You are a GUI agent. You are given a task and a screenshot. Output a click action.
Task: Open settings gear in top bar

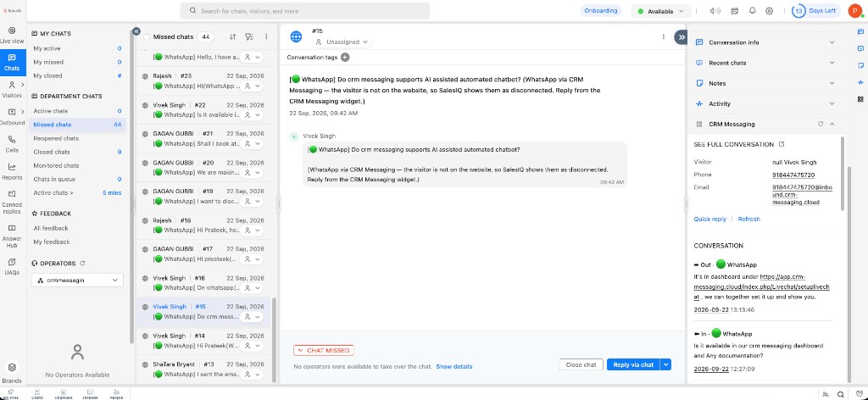[x=770, y=11]
